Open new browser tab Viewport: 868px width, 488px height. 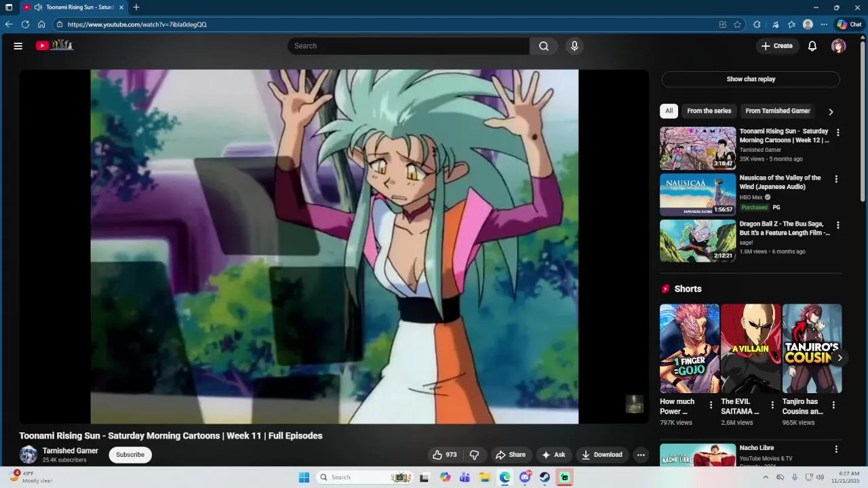pyautogui.click(x=136, y=7)
